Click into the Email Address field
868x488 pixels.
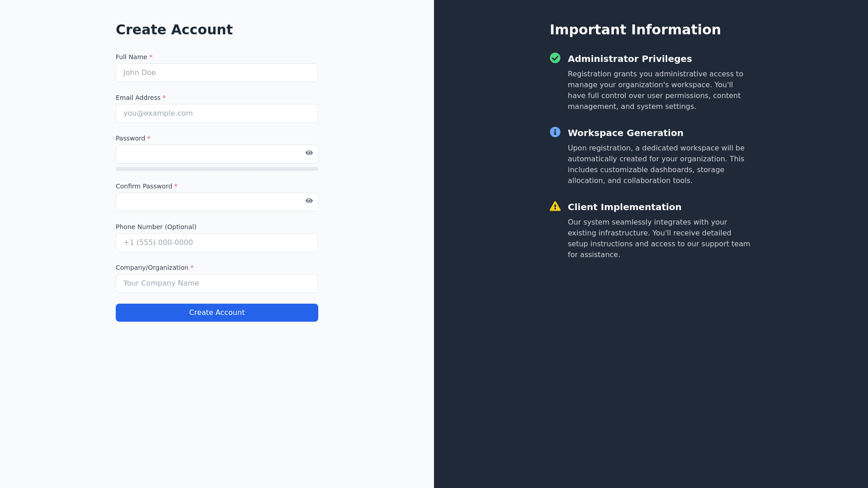pos(217,113)
